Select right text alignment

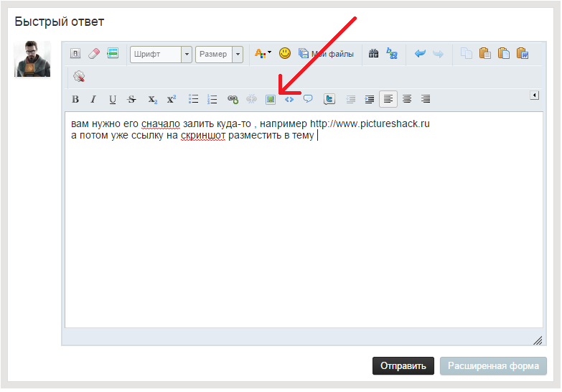(x=426, y=99)
